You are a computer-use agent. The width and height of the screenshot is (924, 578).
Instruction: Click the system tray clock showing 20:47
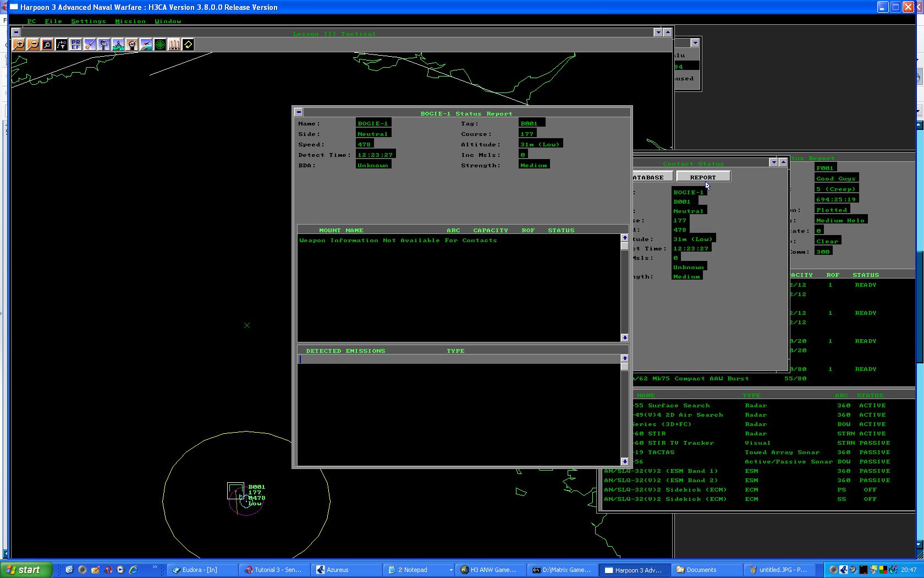tap(909, 570)
